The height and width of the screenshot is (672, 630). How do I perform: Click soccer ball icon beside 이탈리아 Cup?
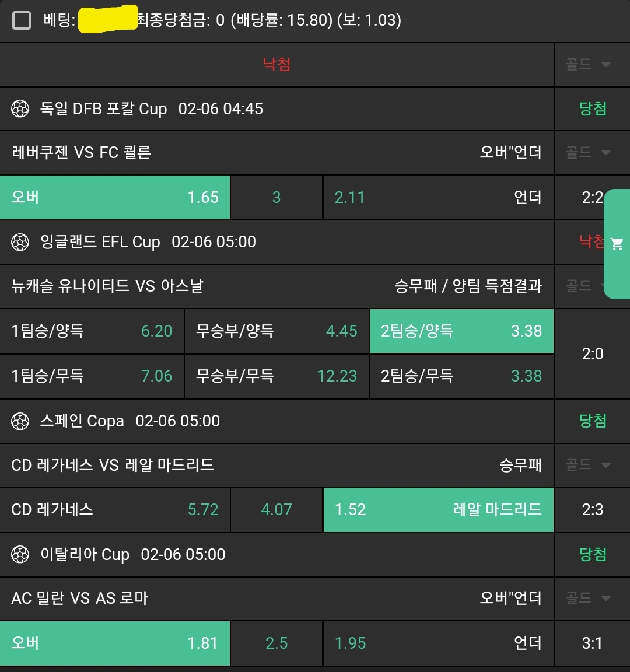pyautogui.click(x=20, y=555)
